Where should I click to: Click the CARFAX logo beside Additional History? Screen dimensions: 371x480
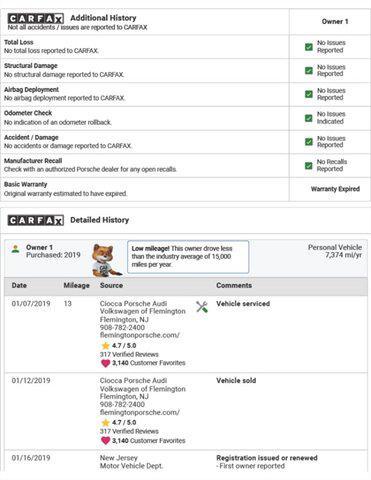click(x=36, y=18)
